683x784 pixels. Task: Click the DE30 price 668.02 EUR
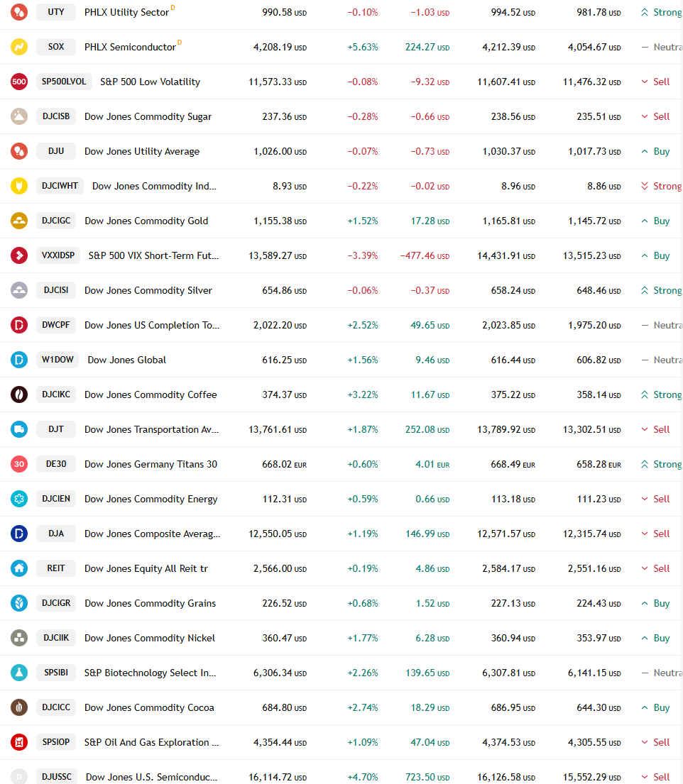click(284, 465)
